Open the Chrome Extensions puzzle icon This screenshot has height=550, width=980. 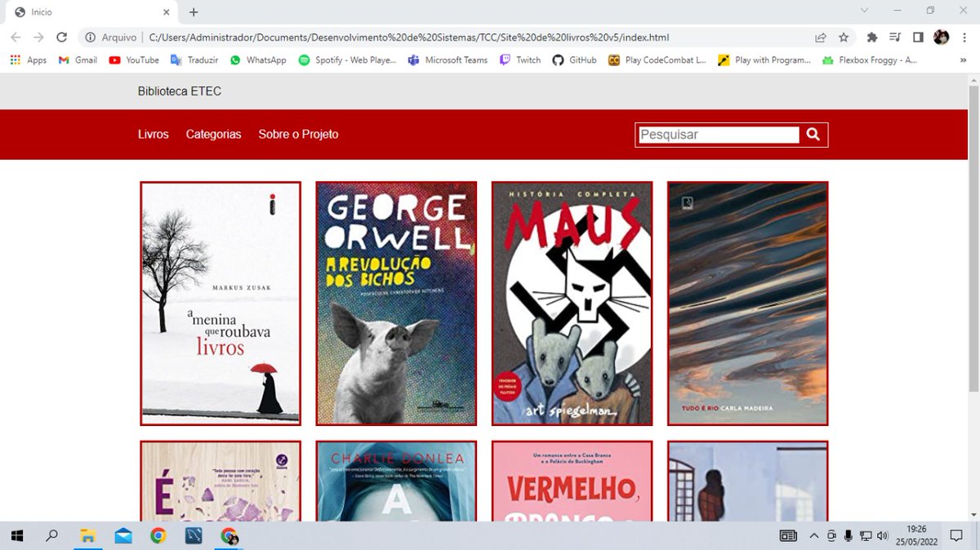(871, 37)
